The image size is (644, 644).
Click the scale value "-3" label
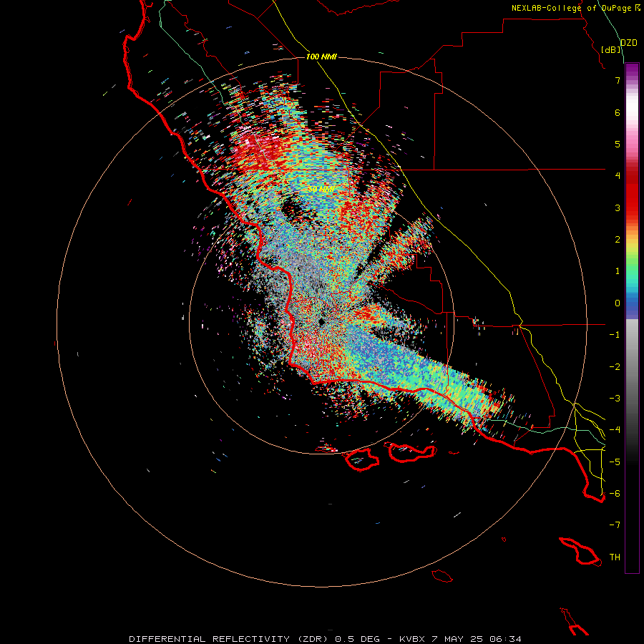click(x=615, y=399)
